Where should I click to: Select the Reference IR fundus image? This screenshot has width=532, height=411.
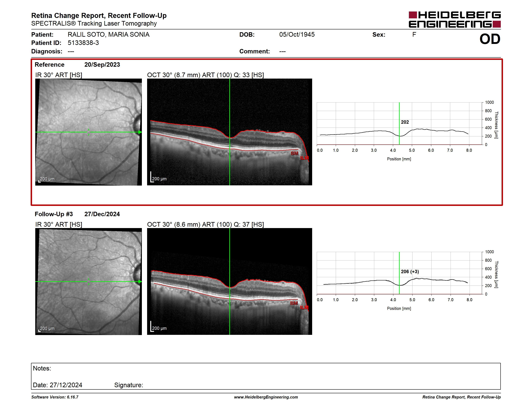pyautogui.click(x=88, y=132)
